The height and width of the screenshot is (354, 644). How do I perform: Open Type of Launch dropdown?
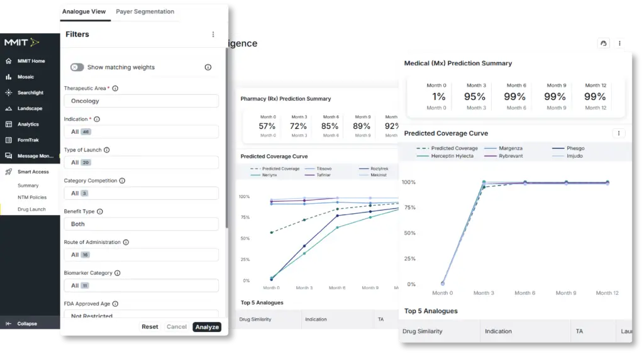142,163
